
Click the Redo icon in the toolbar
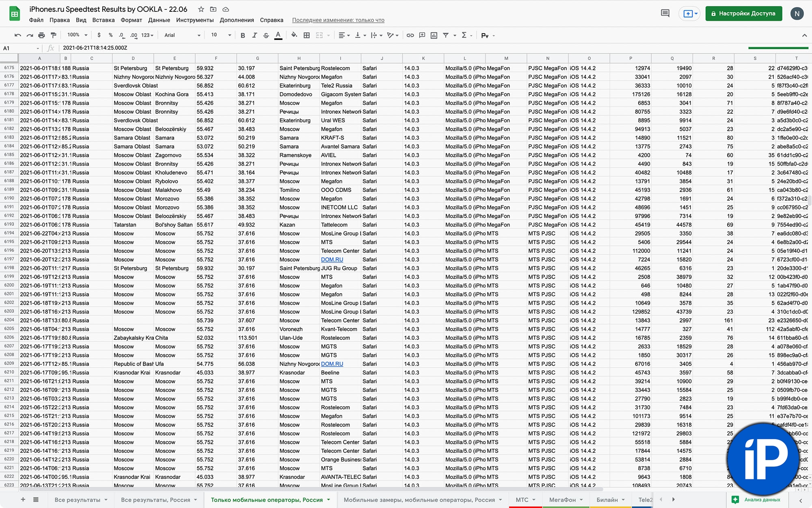[30, 35]
